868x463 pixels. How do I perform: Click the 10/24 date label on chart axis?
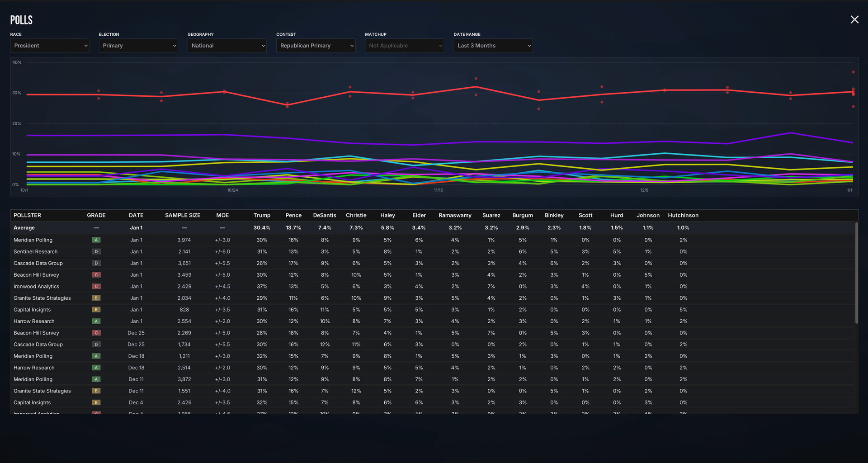(232, 190)
